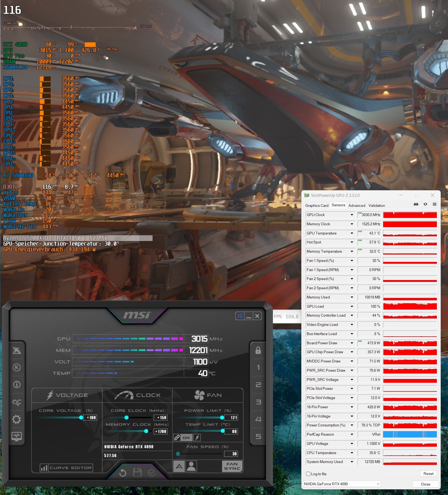The image size is (448, 495).
Task: Toggle automatic fan speed A button
Action: coord(179,467)
